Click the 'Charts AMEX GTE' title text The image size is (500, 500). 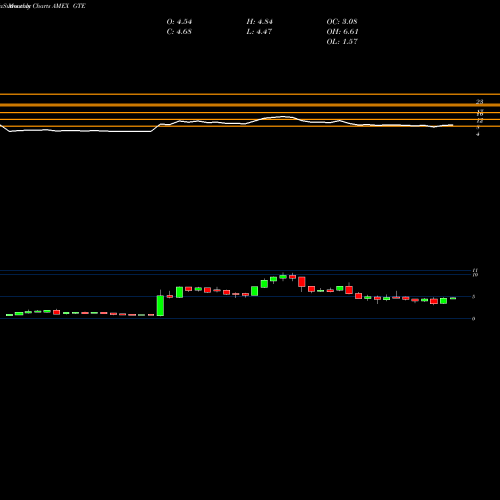coord(59,6)
